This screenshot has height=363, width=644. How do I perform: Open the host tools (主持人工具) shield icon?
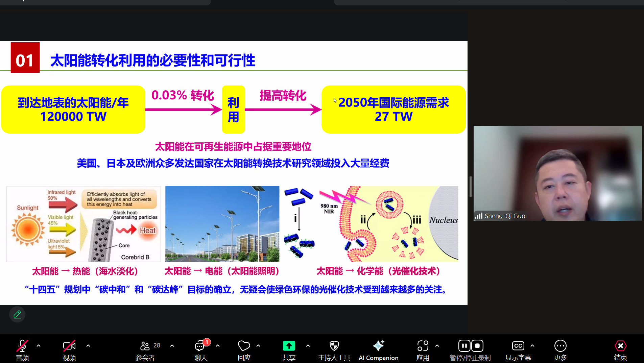pyautogui.click(x=334, y=346)
